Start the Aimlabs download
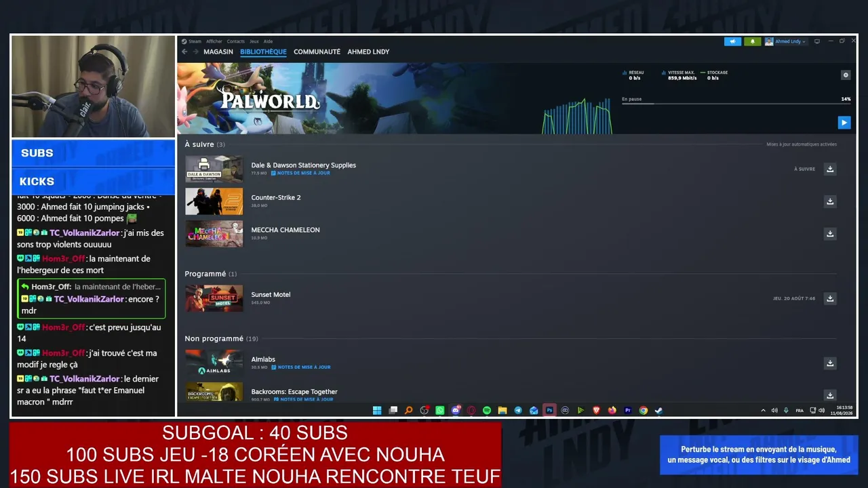The height and width of the screenshot is (488, 868). click(829, 363)
